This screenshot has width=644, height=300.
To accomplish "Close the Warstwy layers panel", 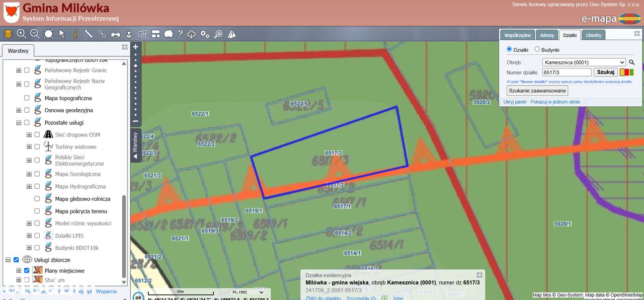I will pos(125,47).
